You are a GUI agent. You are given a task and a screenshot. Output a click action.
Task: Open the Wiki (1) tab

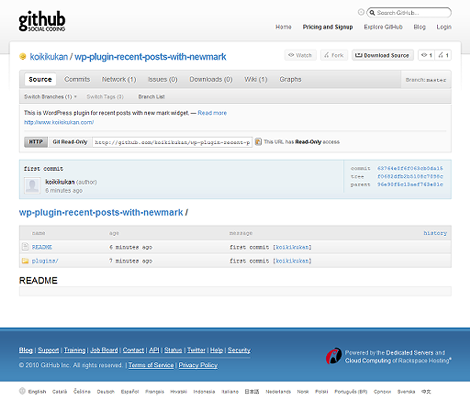pyautogui.click(x=256, y=79)
